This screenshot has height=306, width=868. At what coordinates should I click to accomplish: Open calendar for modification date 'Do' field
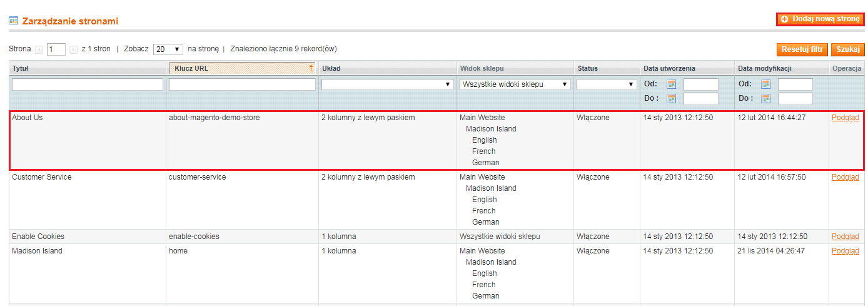(x=766, y=99)
